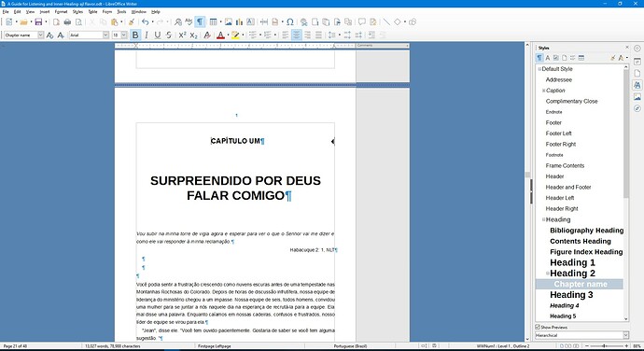
Task: Click the Save document icon
Action: 38,21
